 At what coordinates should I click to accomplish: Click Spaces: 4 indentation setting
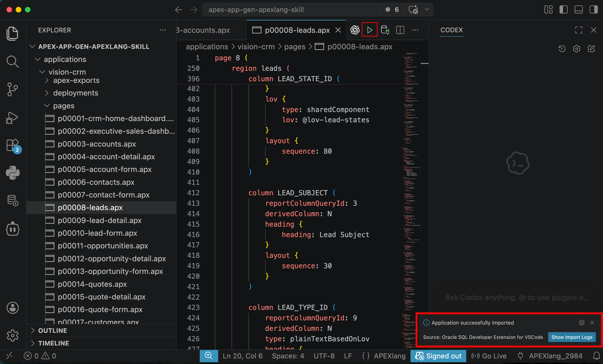288,356
